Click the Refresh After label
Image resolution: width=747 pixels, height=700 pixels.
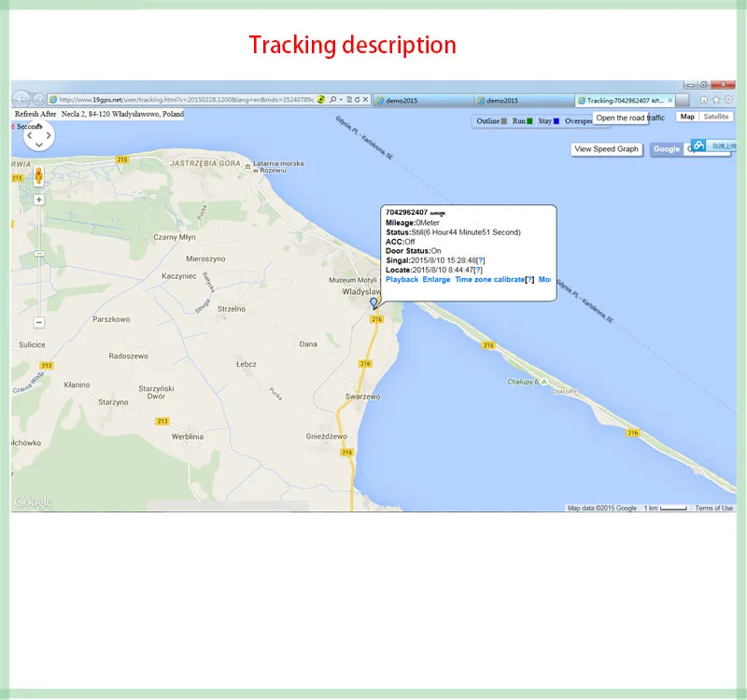point(35,114)
